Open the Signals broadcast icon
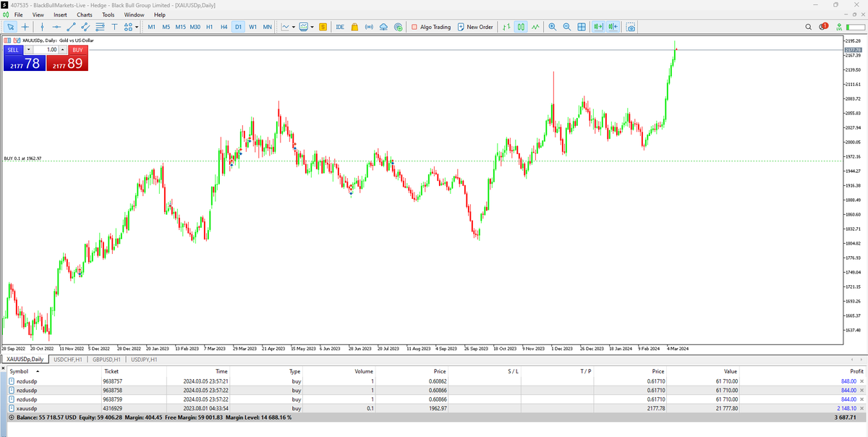868x437 pixels. click(x=369, y=27)
